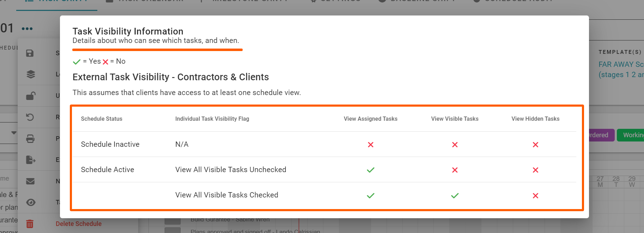
Task: Click the Delete Schedule option
Action: click(x=78, y=224)
